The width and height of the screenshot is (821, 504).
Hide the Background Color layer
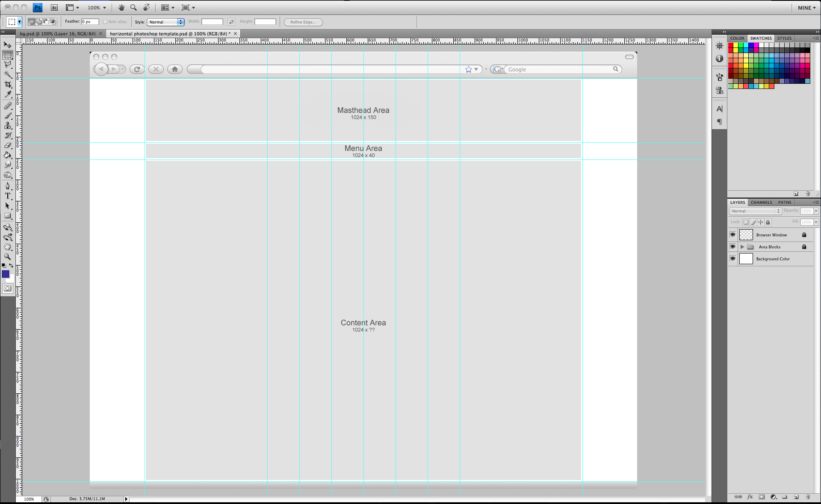click(732, 259)
